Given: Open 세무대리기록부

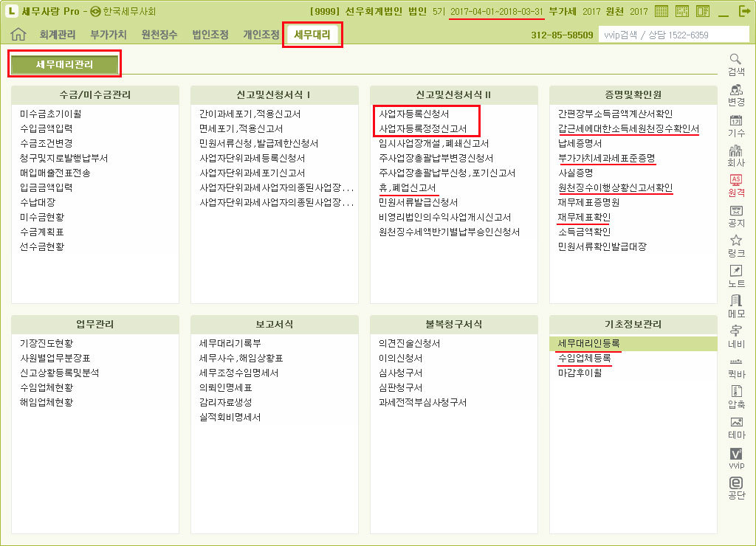Looking at the screenshot, I should point(230,343).
